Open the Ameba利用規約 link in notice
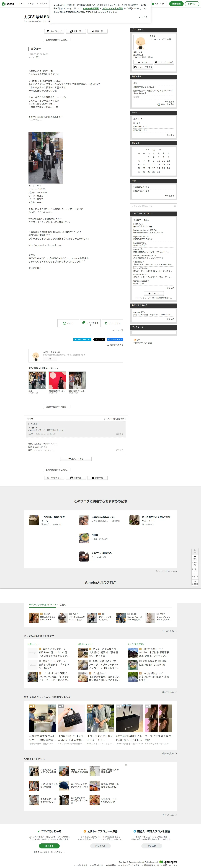 [91, 8]
